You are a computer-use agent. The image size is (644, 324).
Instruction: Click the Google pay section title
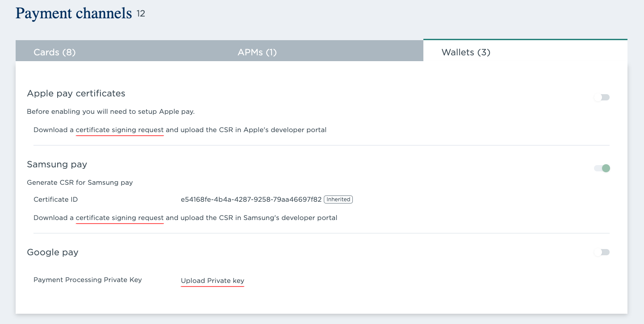point(53,252)
